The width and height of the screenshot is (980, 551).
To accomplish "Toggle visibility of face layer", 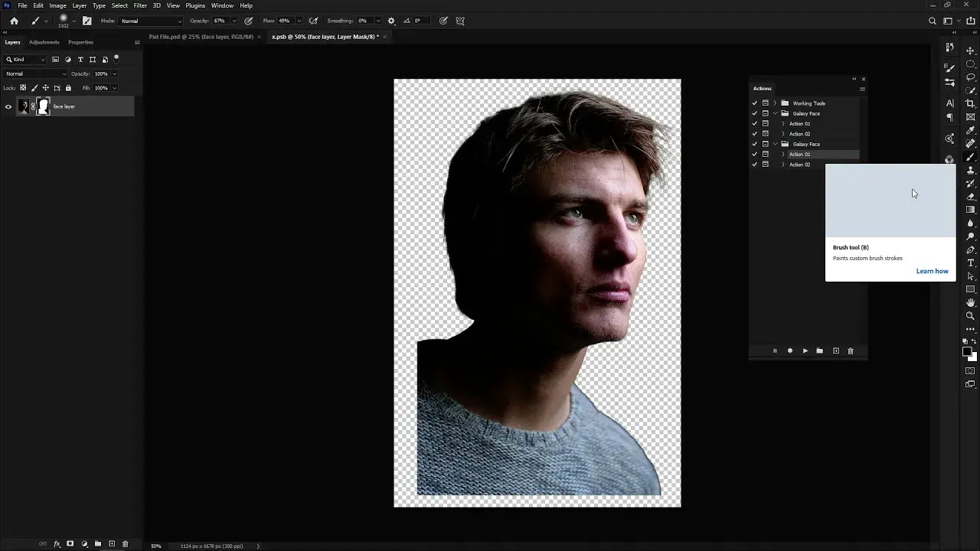I will (x=8, y=106).
